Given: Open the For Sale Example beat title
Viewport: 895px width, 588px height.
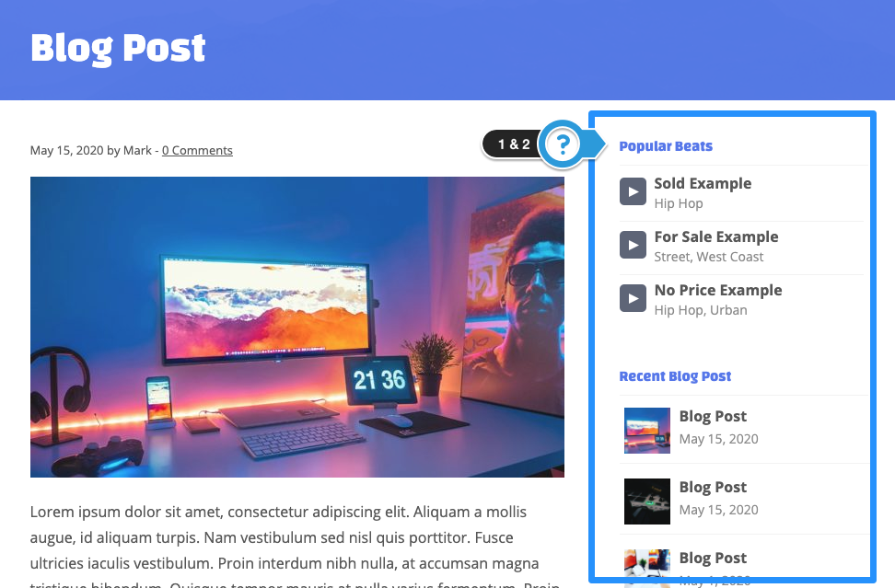Looking at the screenshot, I should 715,236.
